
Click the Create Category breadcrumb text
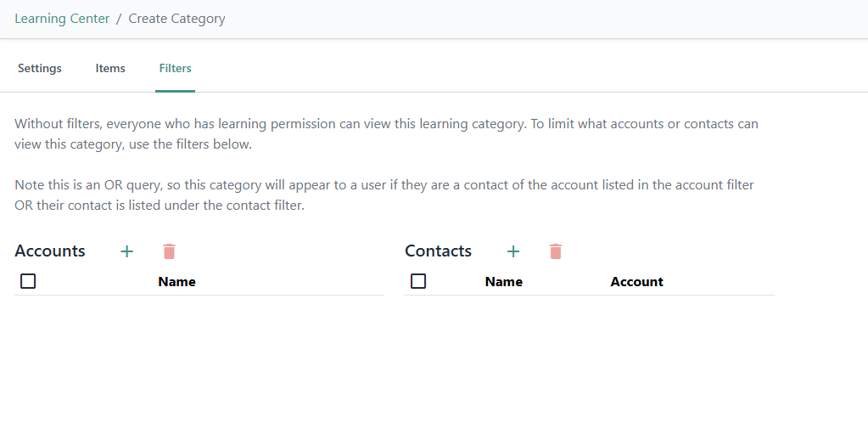(x=176, y=19)
